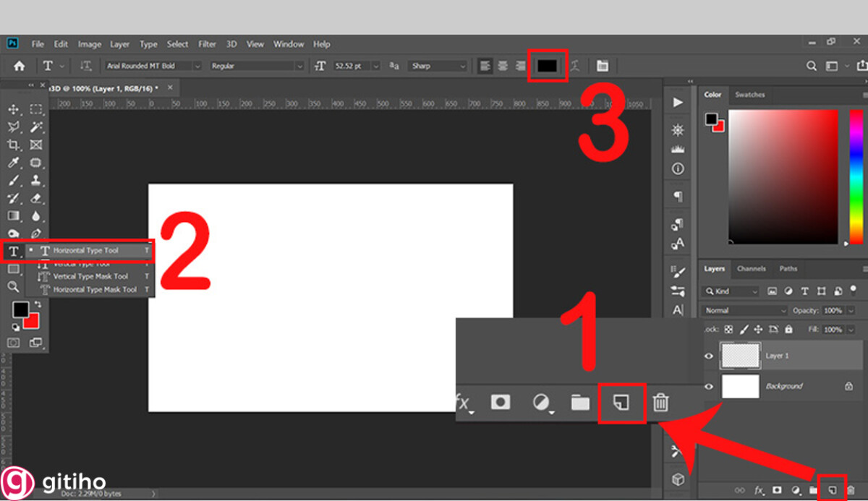Select the Eyedropper tool
Screen dimensions: 868x501
pyautogui.click(x=13, y=163)
